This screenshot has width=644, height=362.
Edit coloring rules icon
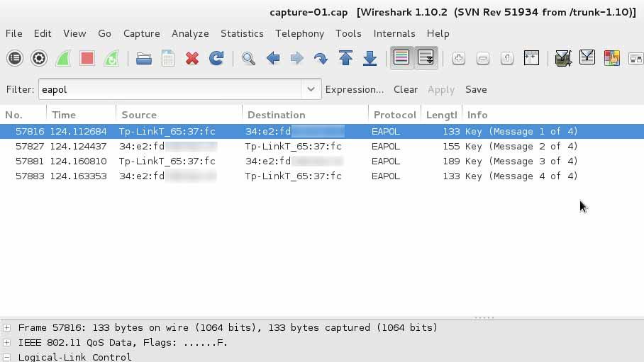point(612,58)
